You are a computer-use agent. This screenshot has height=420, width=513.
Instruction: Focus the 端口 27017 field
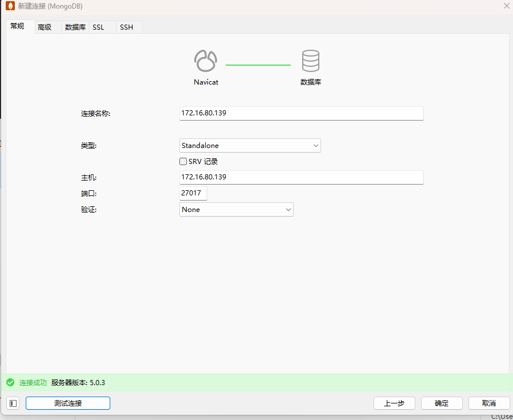coord(193,193)
